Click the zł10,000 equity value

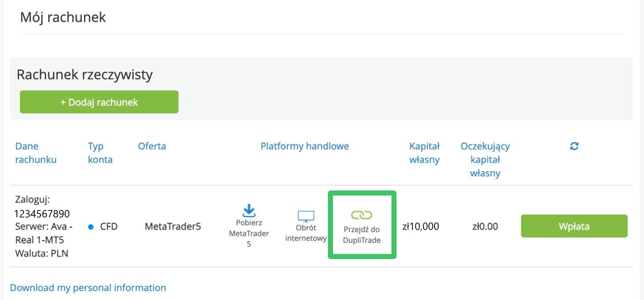pos(420,226)
